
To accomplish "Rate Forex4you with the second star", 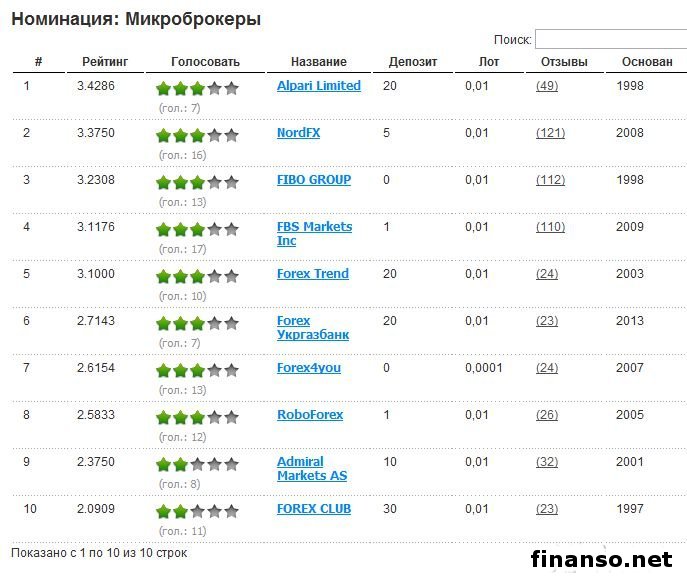I will [x=181, y=370].
